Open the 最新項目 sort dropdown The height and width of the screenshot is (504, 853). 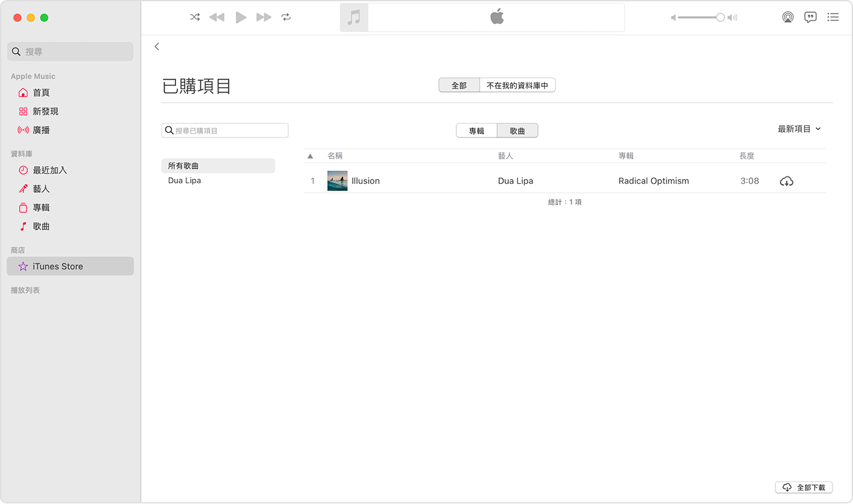(x=799, y=129)
